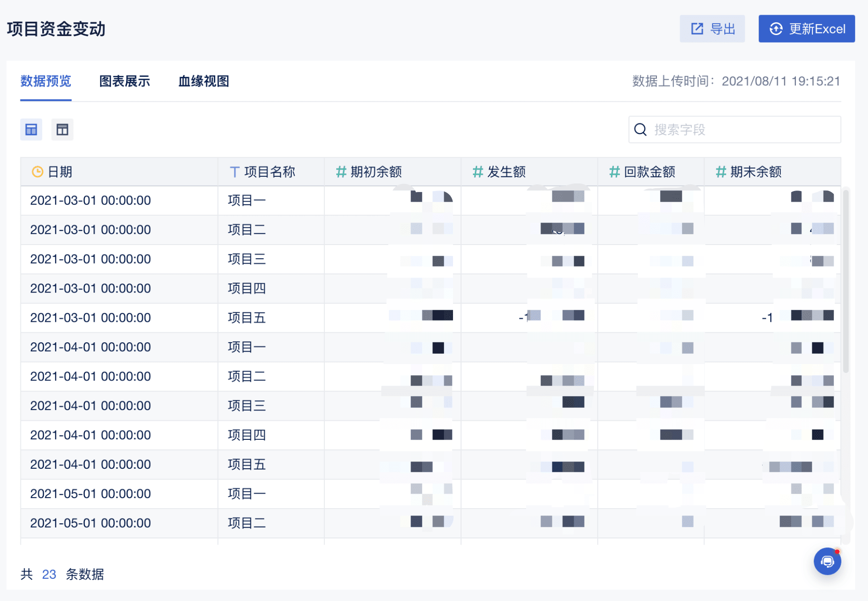Select 项目二 in the 2021-05-01 row
Screen dimensions: 868x601
coord(247,524)
